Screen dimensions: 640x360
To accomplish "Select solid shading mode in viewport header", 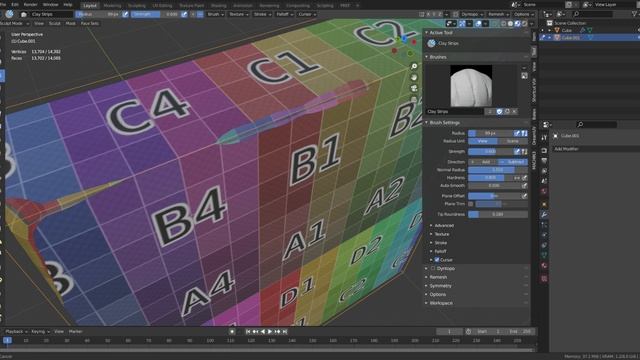I will pyautogui.click(x=510, y=24).
